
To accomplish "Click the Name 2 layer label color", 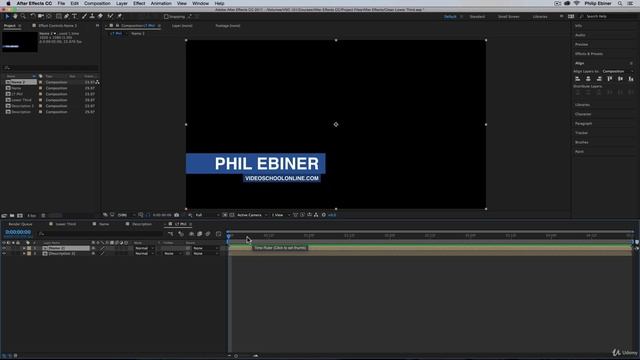I will 29,248.
